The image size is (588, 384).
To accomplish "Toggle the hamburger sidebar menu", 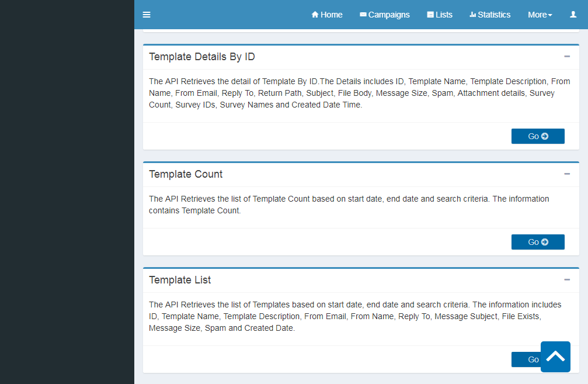I will [147, 15].
